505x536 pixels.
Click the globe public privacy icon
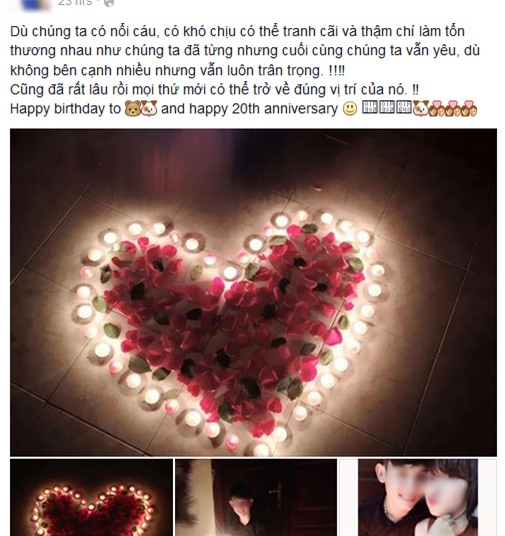click(x=109, y=3)
